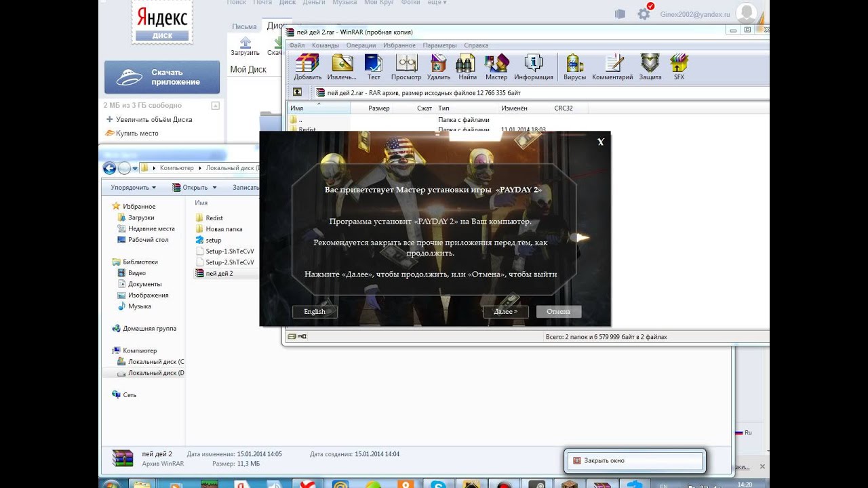868x488 pixels.
Task: Close the PAYDAY 2 installer with X
Action: click(x=600, y=142)
